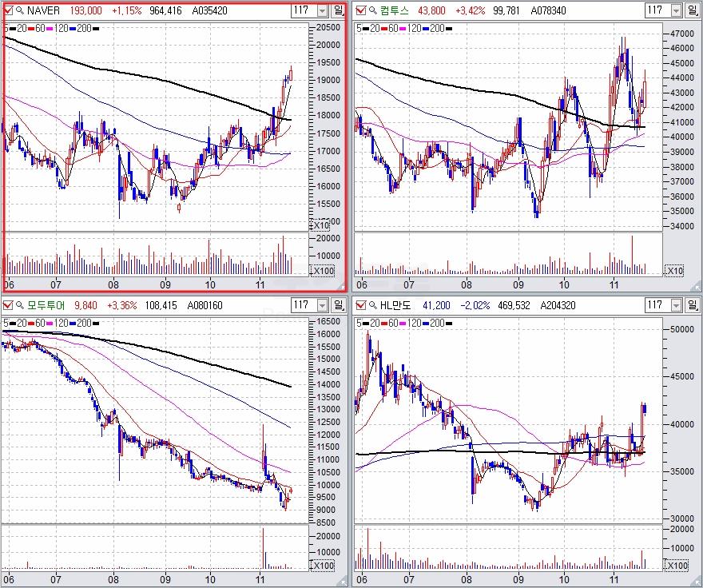Click the 일 period button on 모두투어 chart
The height and width of the screenshot is (588, 703).
coord(339,305)
